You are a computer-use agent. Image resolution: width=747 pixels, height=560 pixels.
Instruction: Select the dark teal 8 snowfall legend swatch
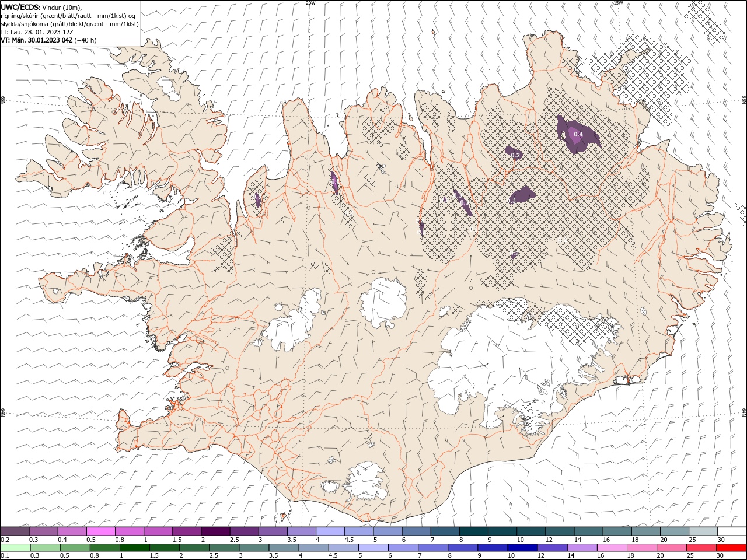coord(474,531)
